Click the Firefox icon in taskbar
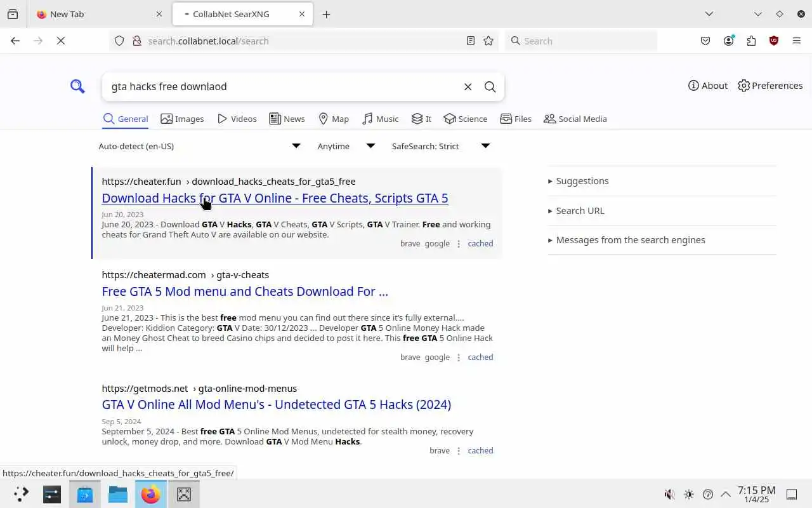 click(151, 494)
